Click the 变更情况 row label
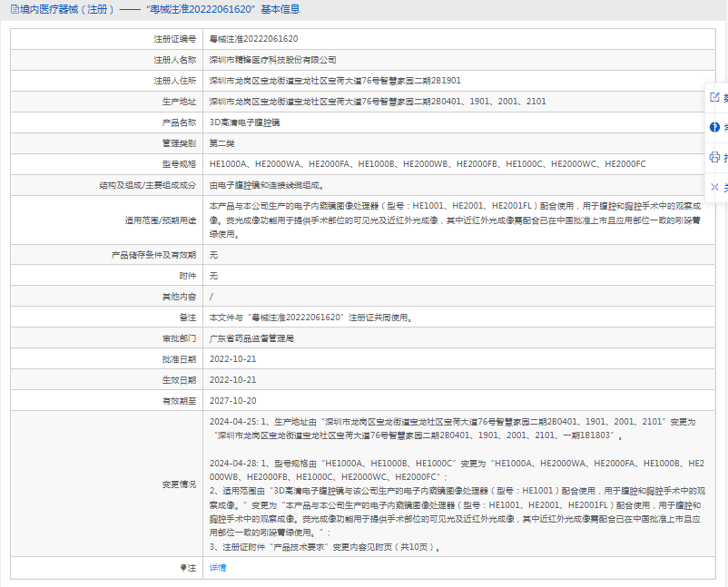This screenshot has width=728, height=587. [179, 484]
